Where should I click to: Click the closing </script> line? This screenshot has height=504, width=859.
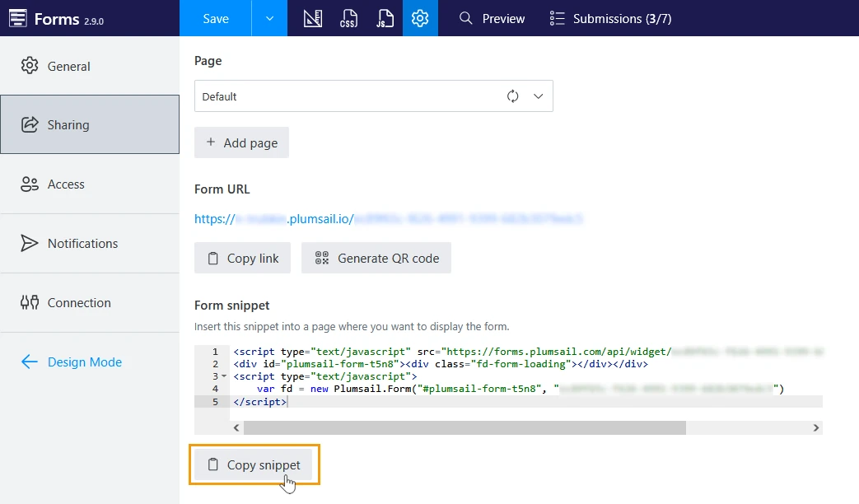click(x=260, y=402)
